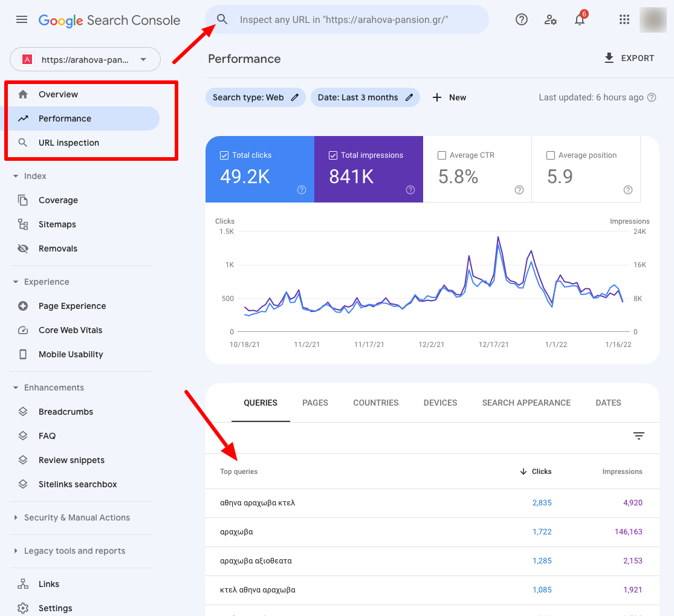Click help icon on Total impressions card
This screenshot has width=674, height=616.
[410, 190]
